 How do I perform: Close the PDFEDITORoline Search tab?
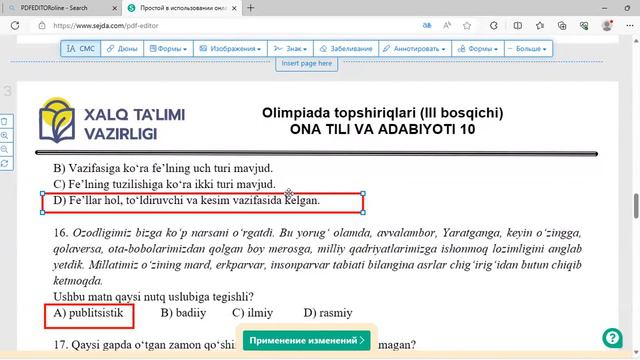(x=115, y=8)
